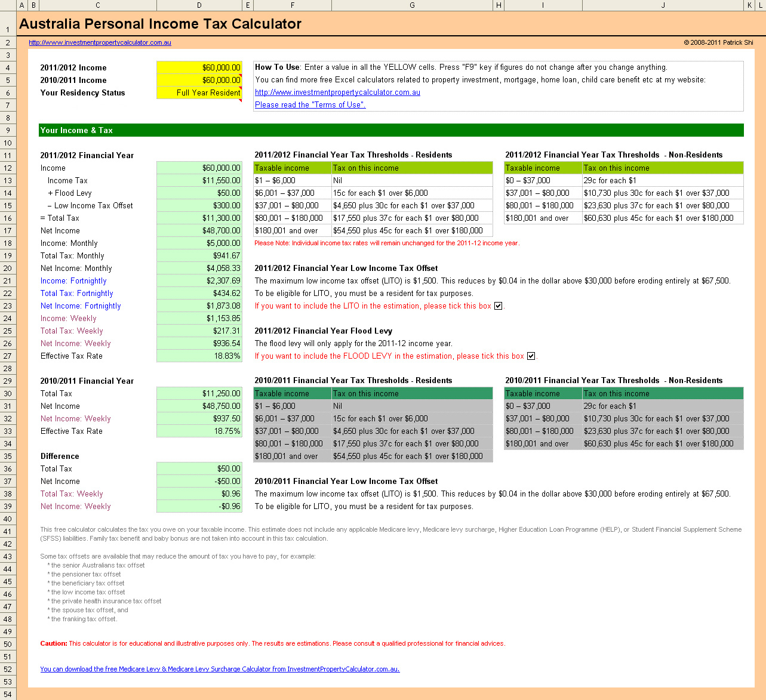
Task: Select the Effective Tax Rate 18.83% cell
Action: pos(199,356)
